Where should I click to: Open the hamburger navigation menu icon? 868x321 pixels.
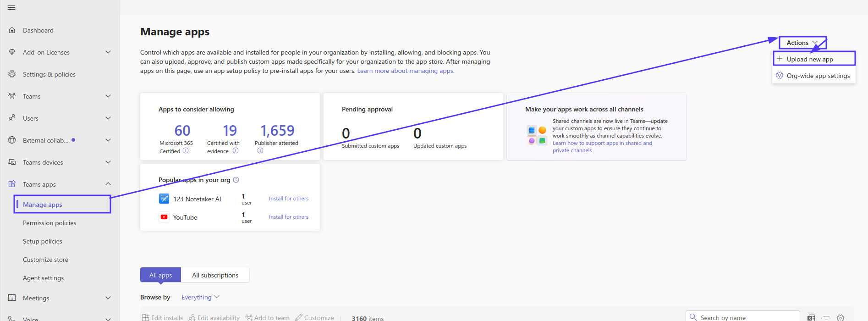coord(11,8)
